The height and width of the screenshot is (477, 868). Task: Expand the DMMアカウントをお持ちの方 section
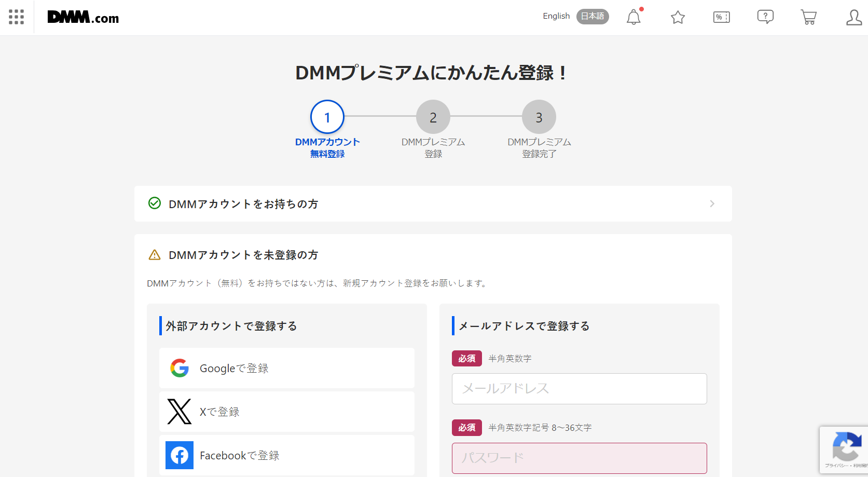pos(433,203)
